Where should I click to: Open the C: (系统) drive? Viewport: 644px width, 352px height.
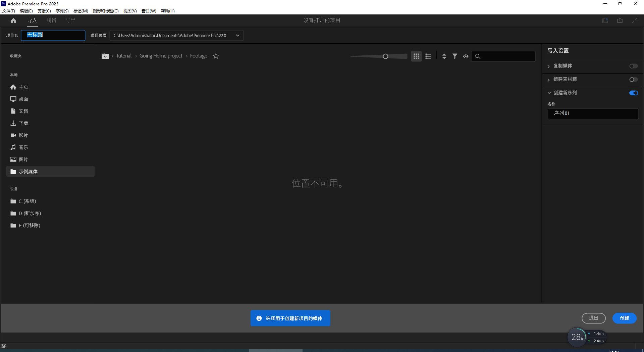tap(50, 201)
